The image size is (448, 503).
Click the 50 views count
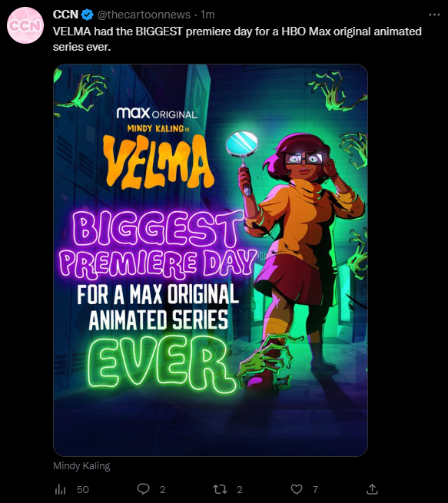point(83,489)
